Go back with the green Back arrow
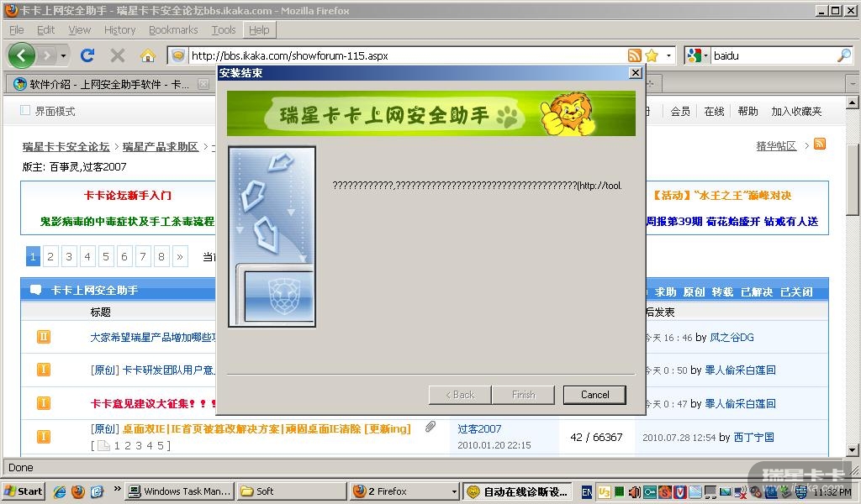Viewport: 861px width, 504px height. pos(22,55)
